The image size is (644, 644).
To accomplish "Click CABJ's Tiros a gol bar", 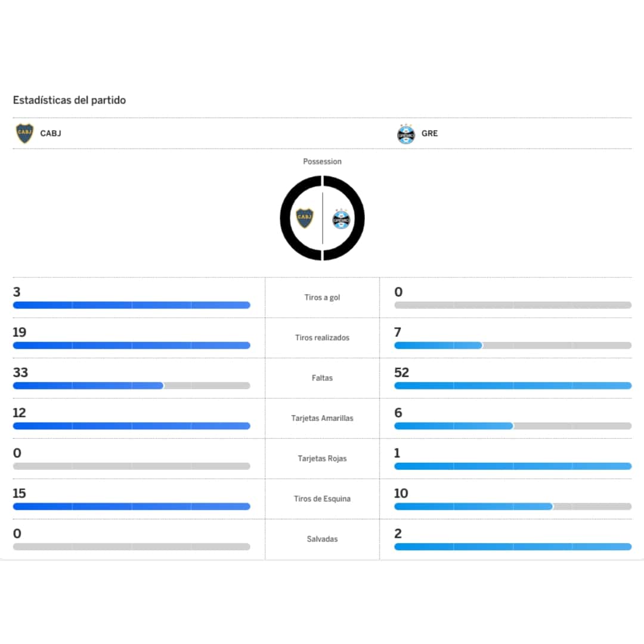I will pos(131,305).
